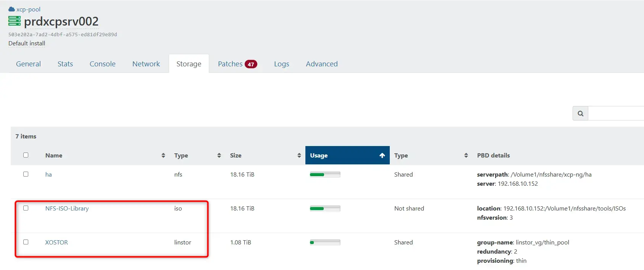Click the iso type cell
644x270 pixels.
[x=178, y=208]
